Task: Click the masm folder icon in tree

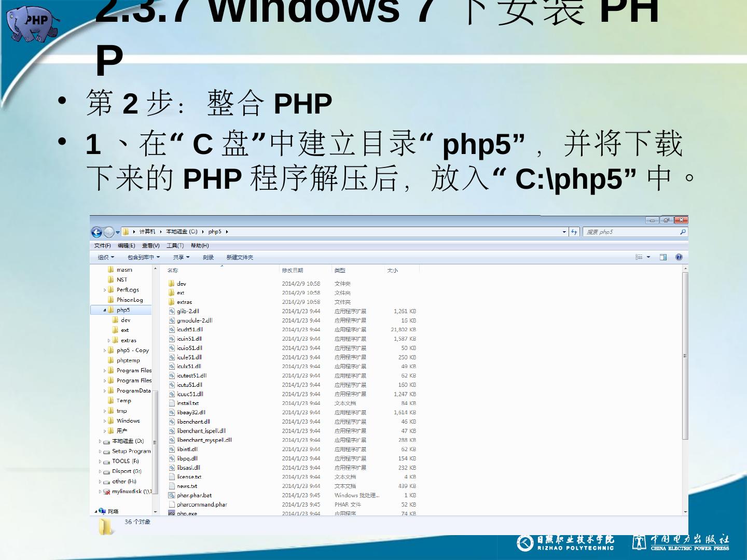Action: [111, 270]
